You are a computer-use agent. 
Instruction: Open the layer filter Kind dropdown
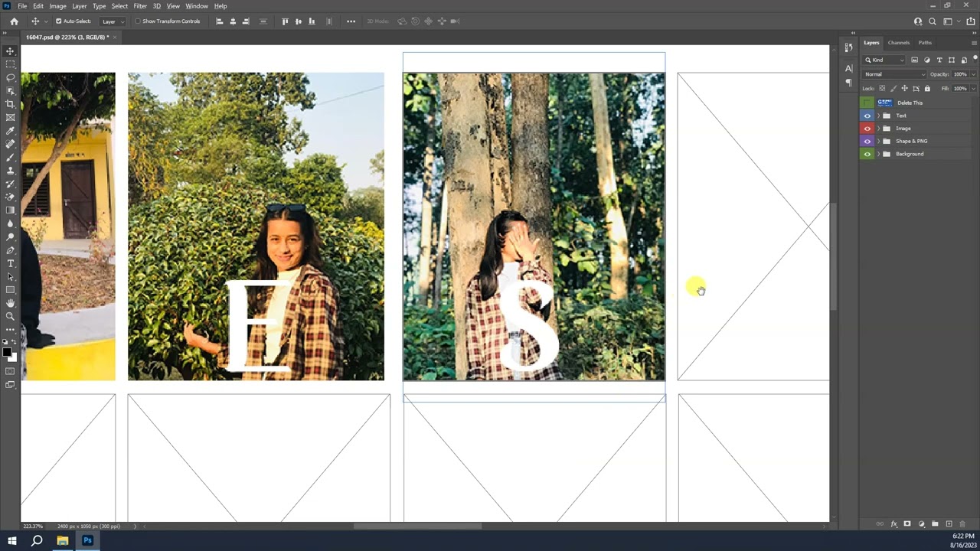point(885,60)
